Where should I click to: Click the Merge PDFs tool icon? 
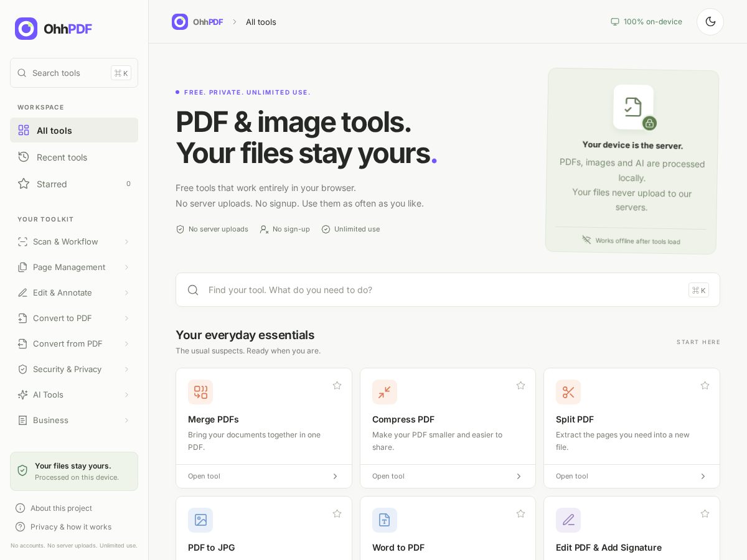tap(200, 392)
